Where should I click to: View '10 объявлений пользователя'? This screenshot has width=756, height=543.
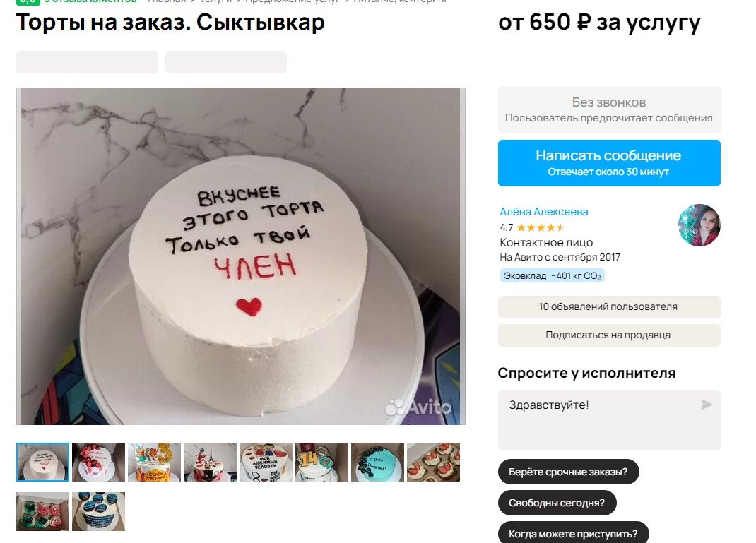(609, 307)
